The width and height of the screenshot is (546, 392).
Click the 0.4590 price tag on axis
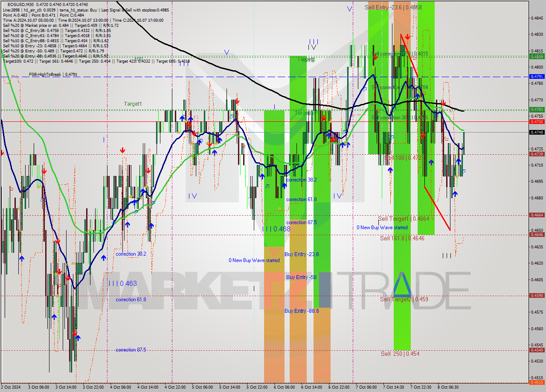537,295
